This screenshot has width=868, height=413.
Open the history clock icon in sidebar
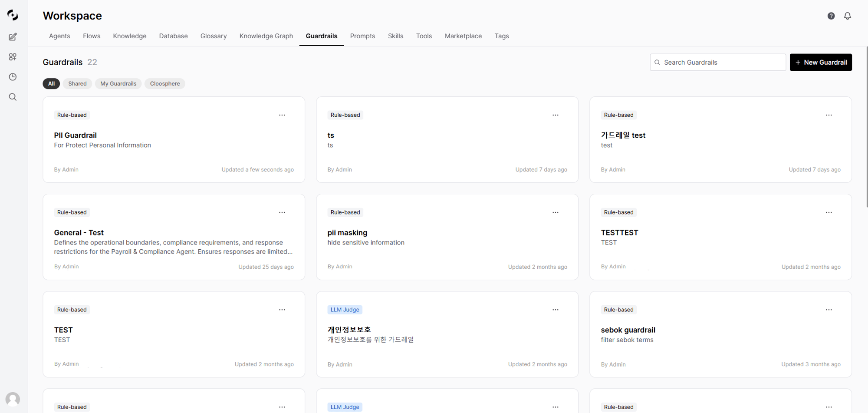13,77
